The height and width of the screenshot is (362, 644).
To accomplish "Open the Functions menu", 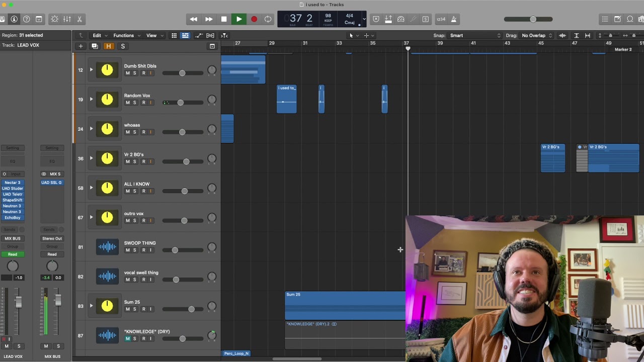I will click(126, 35).
